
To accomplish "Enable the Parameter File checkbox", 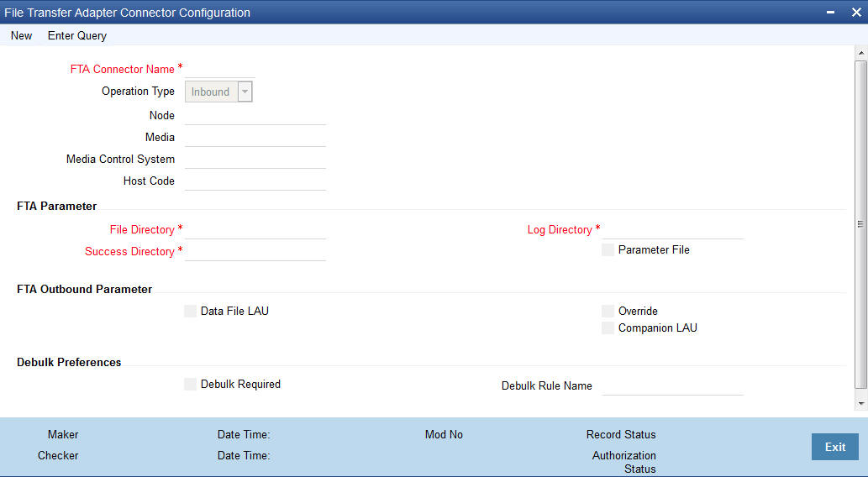I will pos(608,249).
